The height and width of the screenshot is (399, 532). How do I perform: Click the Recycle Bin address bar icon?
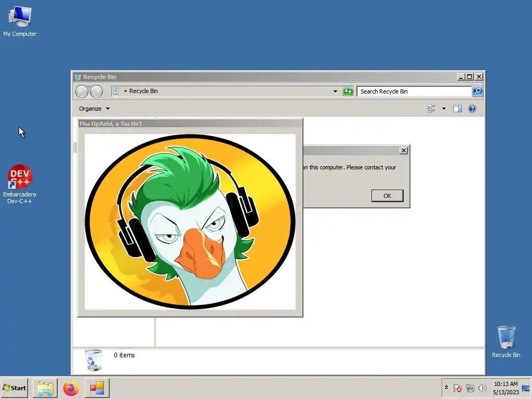pos(116,91)
